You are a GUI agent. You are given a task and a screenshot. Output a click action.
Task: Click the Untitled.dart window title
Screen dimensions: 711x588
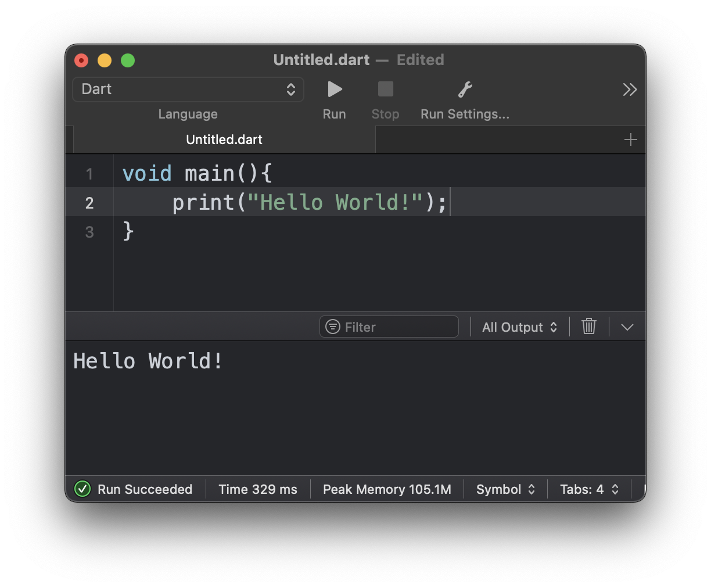point(321,60)
